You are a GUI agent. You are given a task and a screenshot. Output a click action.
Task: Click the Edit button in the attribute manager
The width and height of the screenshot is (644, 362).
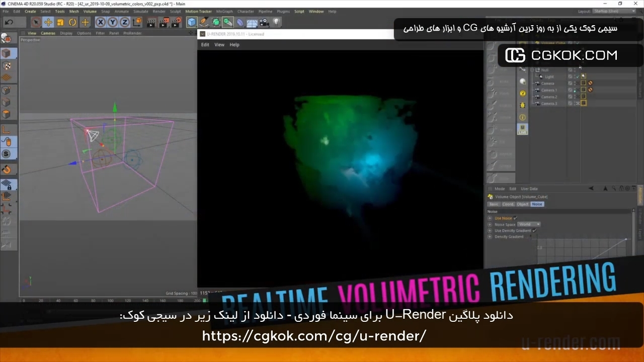coord(513,189)
